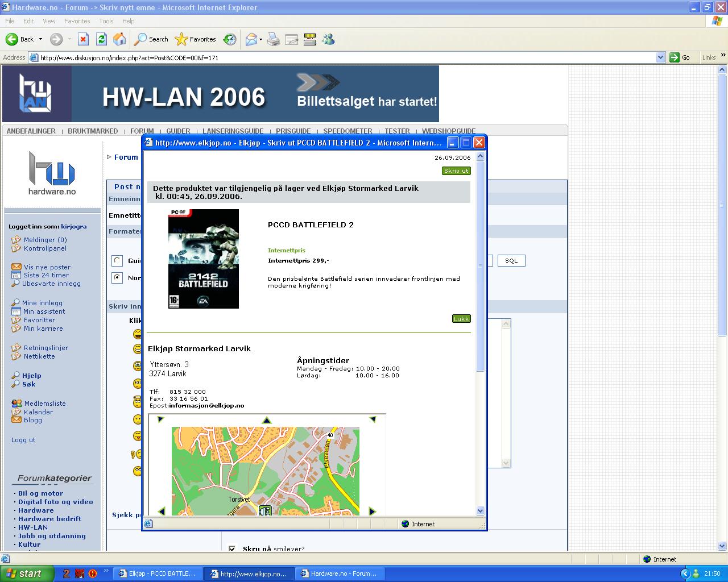This screenshot has height=582, width=728.
Task: Open the Kalender sidebar link
Action: [39, 412]
